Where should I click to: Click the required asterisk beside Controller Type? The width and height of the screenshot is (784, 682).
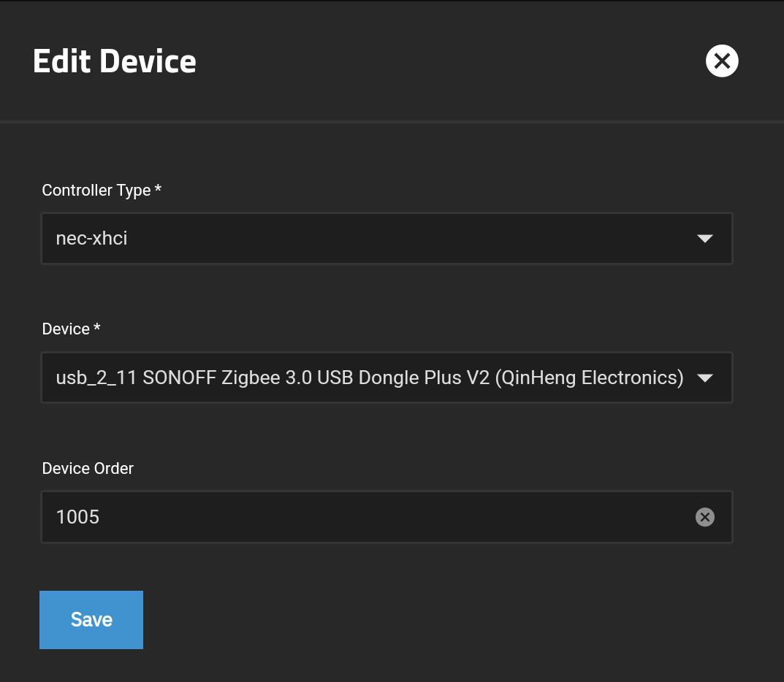coord(159,190)
